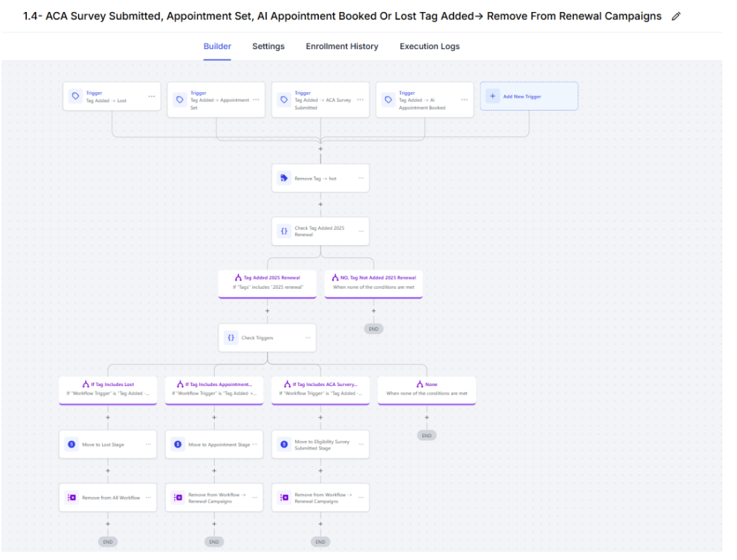Click the Add New Trigger button
The image size is (737, 560).
click(529, 97)
